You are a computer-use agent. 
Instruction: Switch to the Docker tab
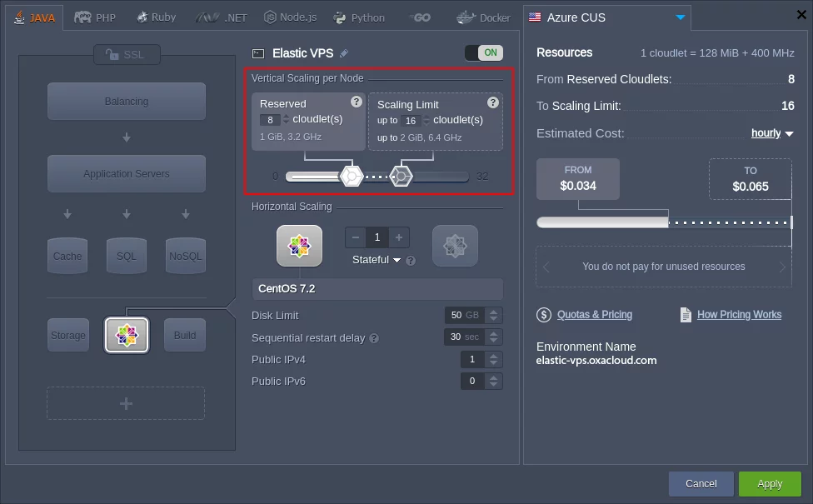click(x=483, y=17)
